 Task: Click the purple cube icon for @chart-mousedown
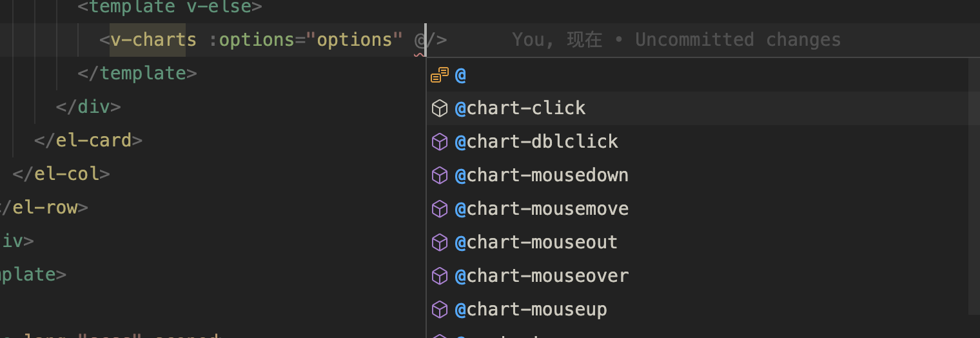(439, 175)
